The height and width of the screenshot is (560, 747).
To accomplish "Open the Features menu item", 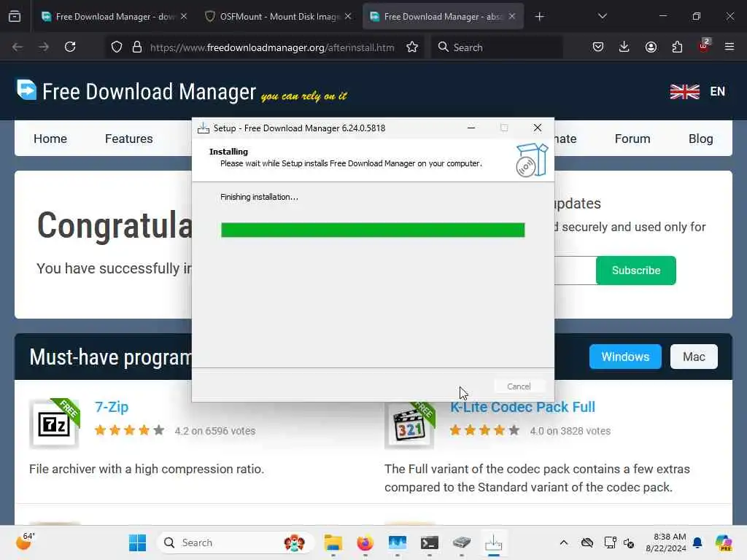I will coord(128,139).
